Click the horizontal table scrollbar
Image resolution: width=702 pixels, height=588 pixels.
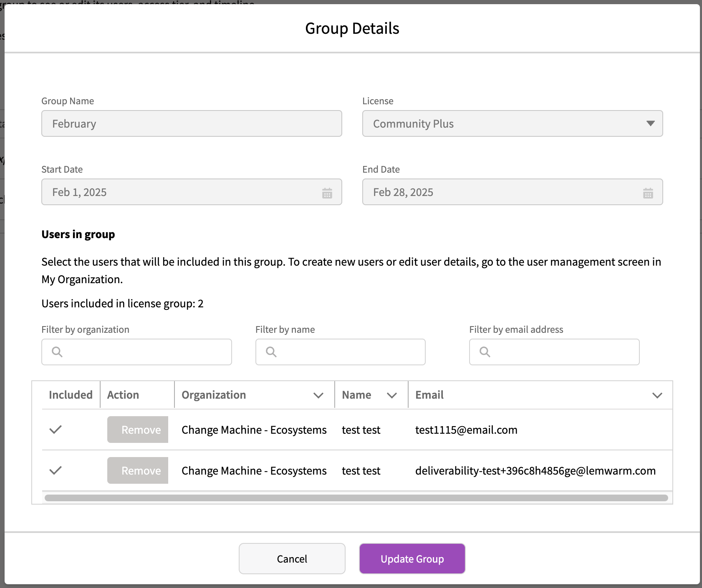pyautogui.click(x=356, y=498)
